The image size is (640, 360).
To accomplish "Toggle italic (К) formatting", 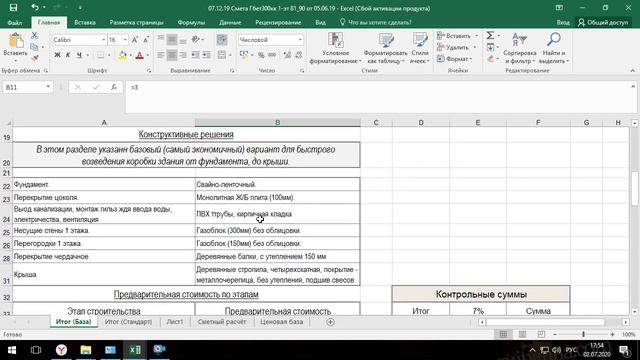I will pos(68,55).
